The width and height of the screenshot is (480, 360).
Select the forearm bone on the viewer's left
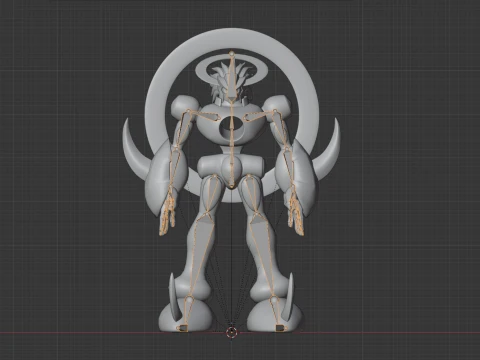click(173, 167)
